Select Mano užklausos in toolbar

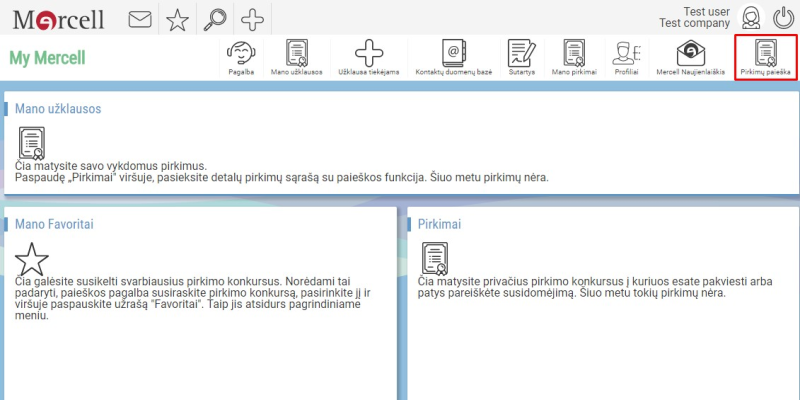coord(296,58)
